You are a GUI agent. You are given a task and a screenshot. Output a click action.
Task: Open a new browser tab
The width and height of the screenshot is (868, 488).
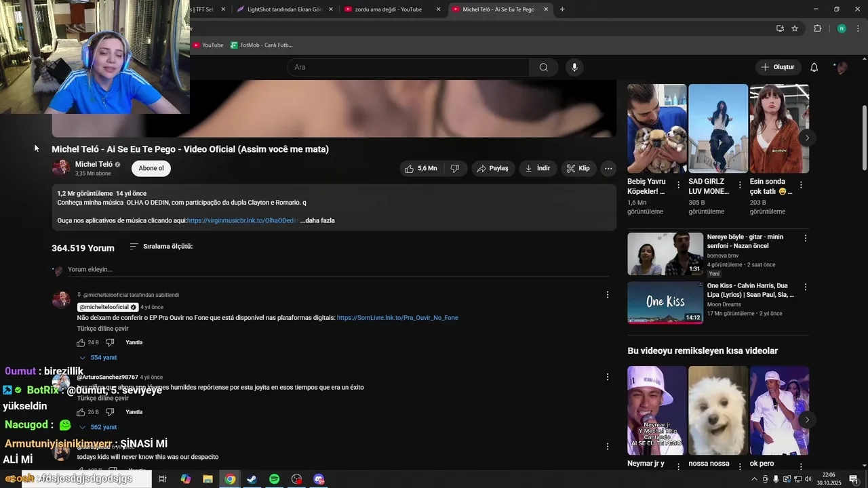[x=562, y=9]
